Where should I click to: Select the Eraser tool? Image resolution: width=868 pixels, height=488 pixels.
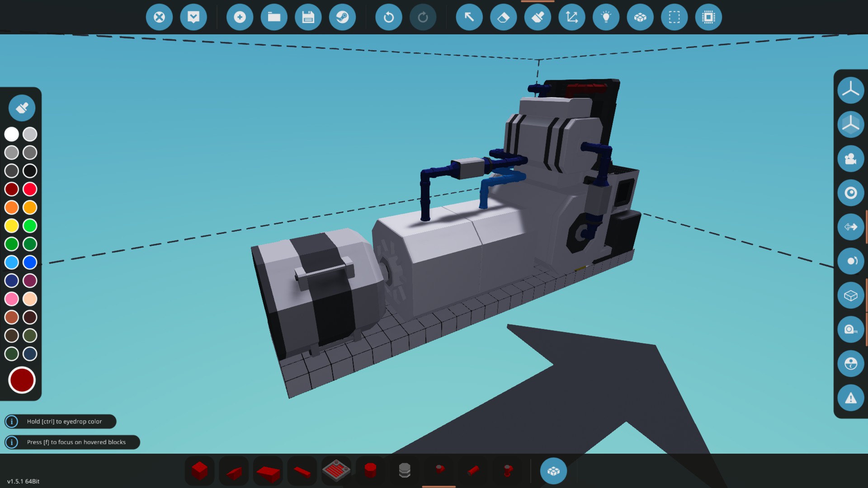(x=503, y=17)
